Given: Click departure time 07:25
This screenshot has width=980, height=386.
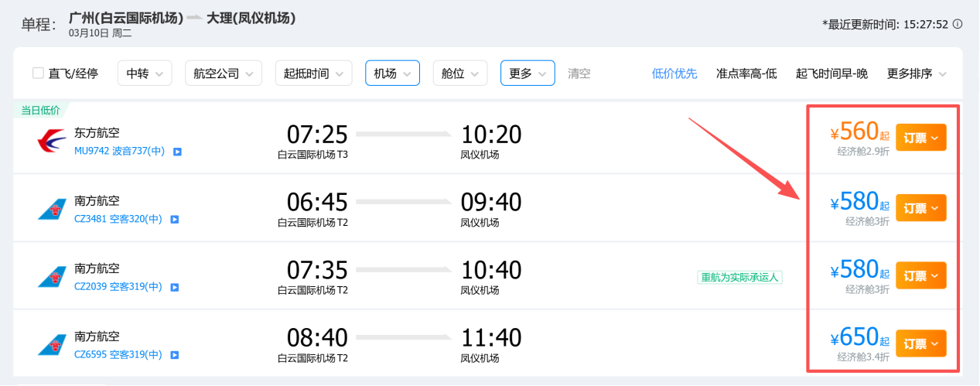Looking at the screenshot, I should [x=317, y=134].
